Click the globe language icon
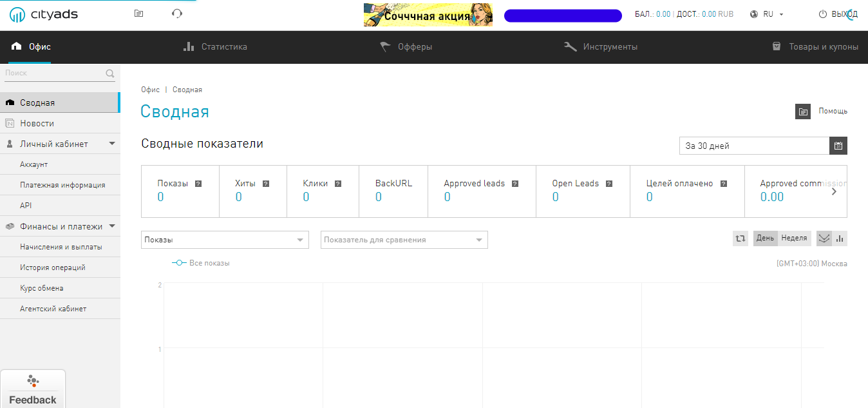 (x=754, y=14)
